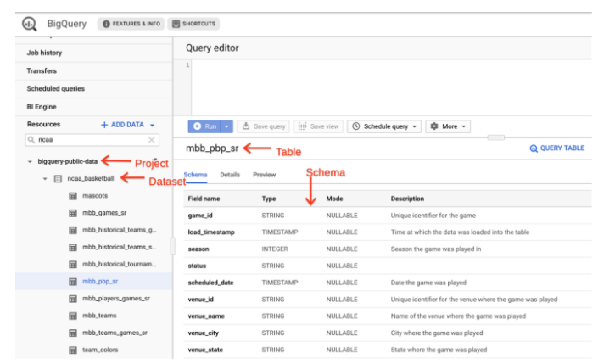Open Features & Info

131,24
